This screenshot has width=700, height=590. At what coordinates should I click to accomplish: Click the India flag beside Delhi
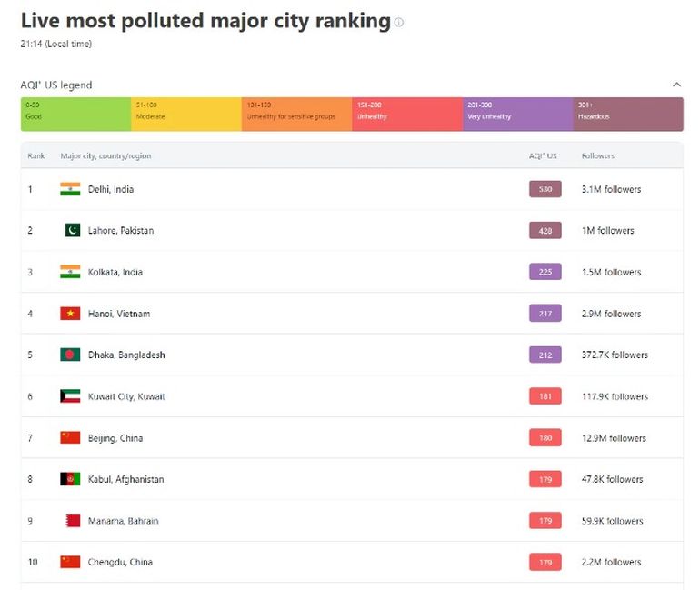[70, 189]
